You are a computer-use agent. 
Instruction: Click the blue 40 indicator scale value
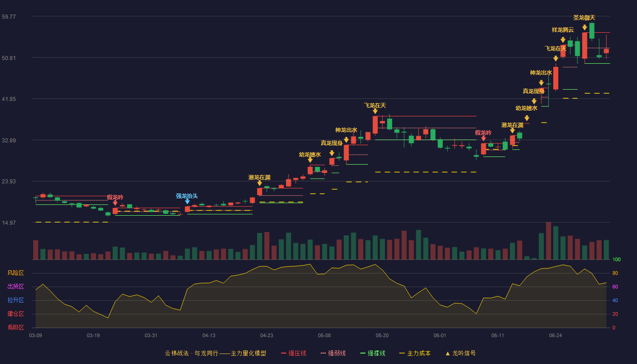(615, 300)
